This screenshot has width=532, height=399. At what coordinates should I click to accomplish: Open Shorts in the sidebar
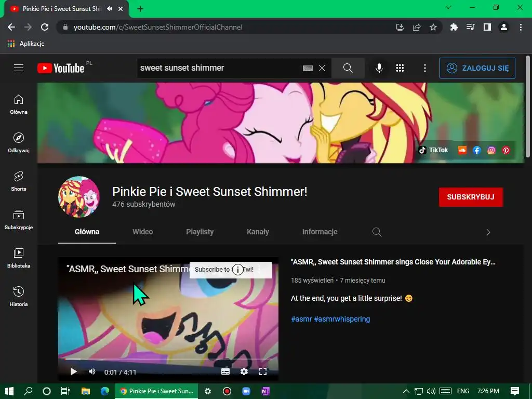pos(19,181)
